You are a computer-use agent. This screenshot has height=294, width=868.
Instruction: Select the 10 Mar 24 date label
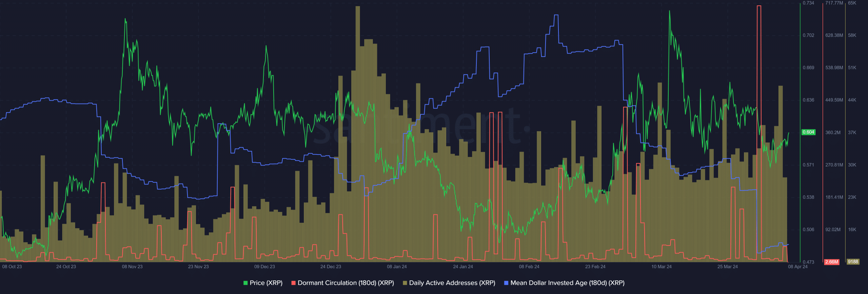click(661, 267)
